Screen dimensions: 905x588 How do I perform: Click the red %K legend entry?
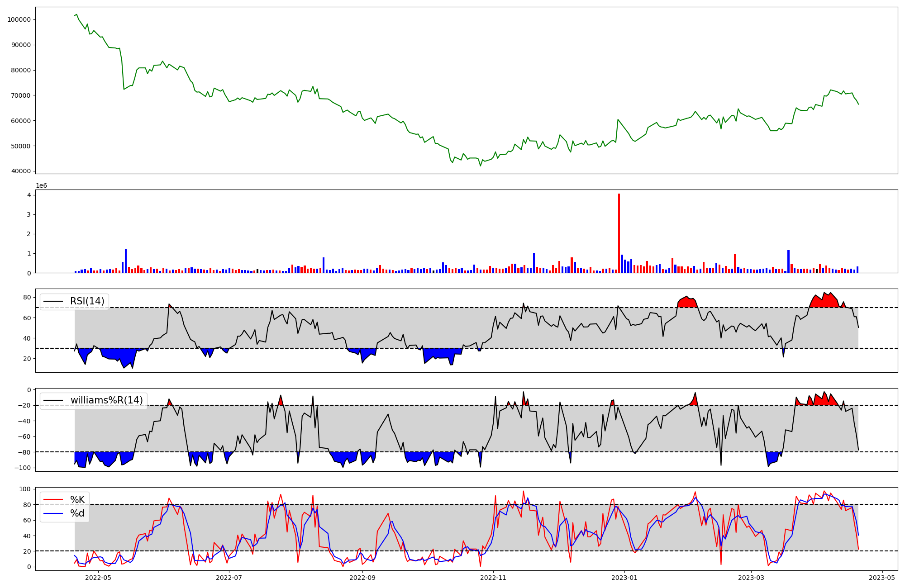pos(77,499)
